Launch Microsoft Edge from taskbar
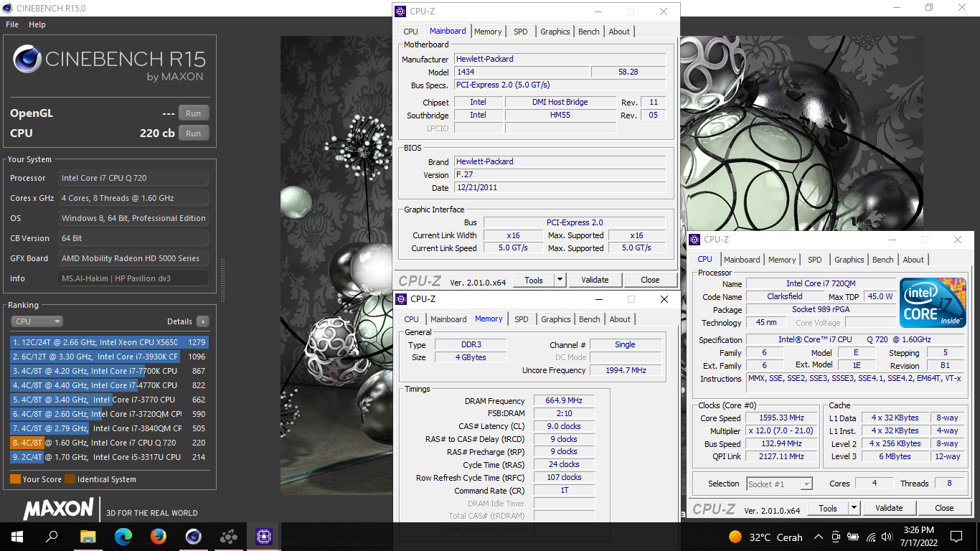980x551 pixels. click(x=123, y=536)
